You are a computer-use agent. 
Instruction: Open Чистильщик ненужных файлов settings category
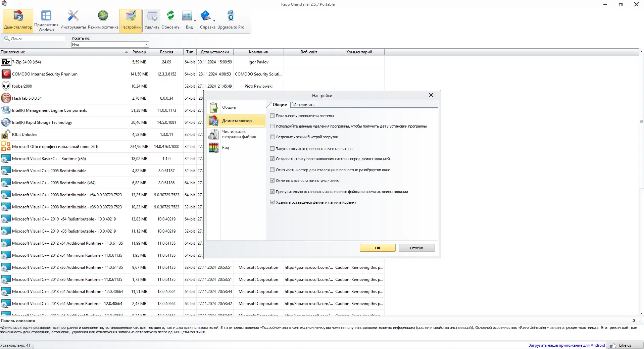(x=236, y=134)
